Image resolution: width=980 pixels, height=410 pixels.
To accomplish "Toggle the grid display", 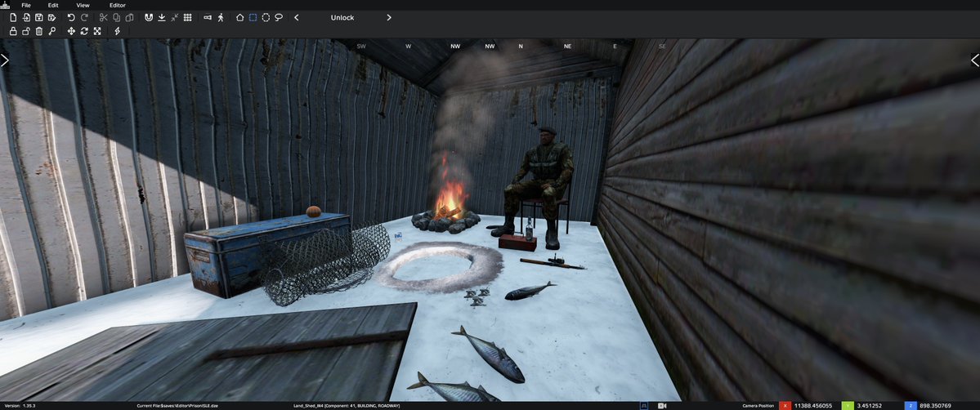I will point(187,17).
